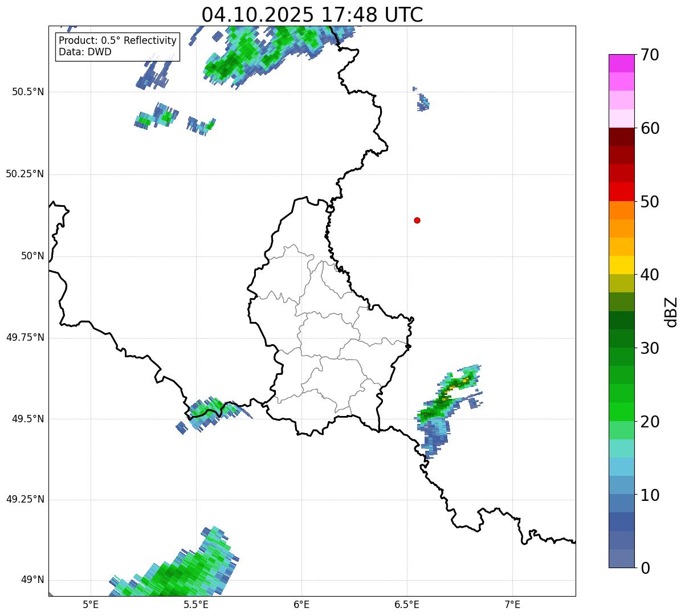Click the "49°N" latitude label
This screenshot has width=685, height=616.
[x=32, y=580]
